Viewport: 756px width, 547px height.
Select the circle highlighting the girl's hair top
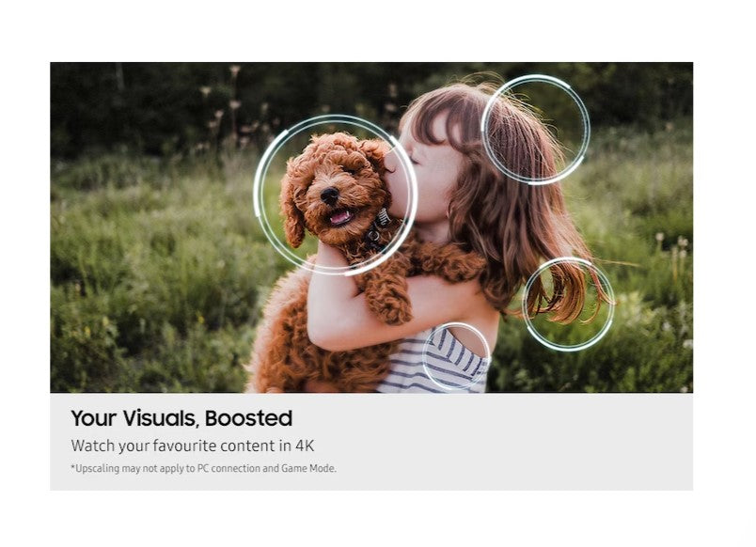(x=535, y=130)
